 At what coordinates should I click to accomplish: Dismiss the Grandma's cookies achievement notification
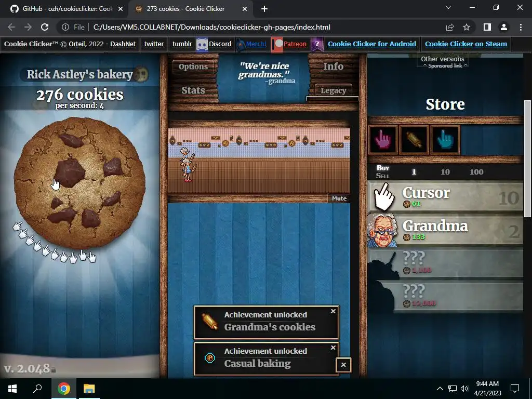[x=333, y=311]
